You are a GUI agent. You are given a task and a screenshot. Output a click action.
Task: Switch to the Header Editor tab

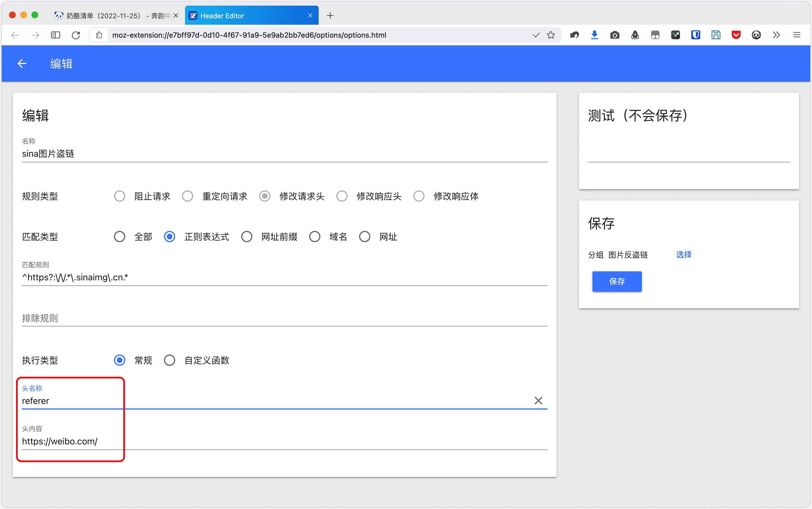click(x=236, y=15)
